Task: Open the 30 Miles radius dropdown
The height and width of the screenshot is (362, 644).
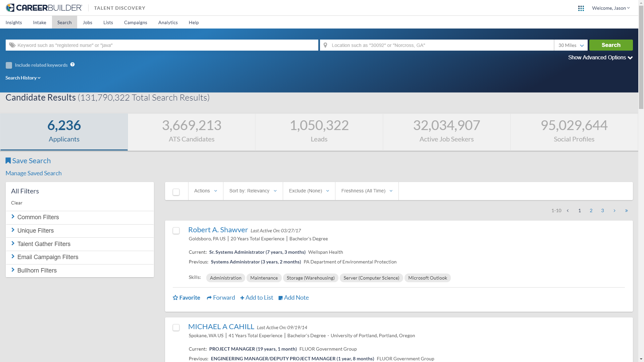Action: click(571, 45)
